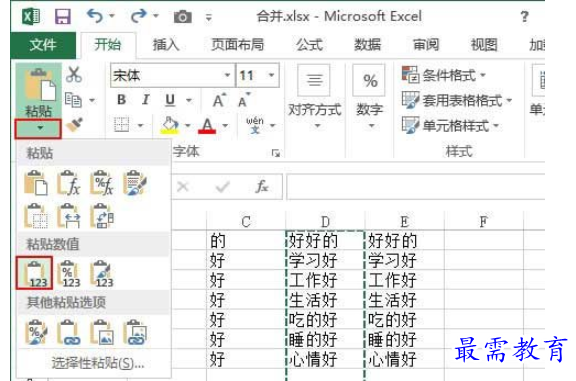Image resolution: width=576 pixels, height=381 pixels.
Task: Click 条件格式 conditional formatting
Action: (444, 75)
